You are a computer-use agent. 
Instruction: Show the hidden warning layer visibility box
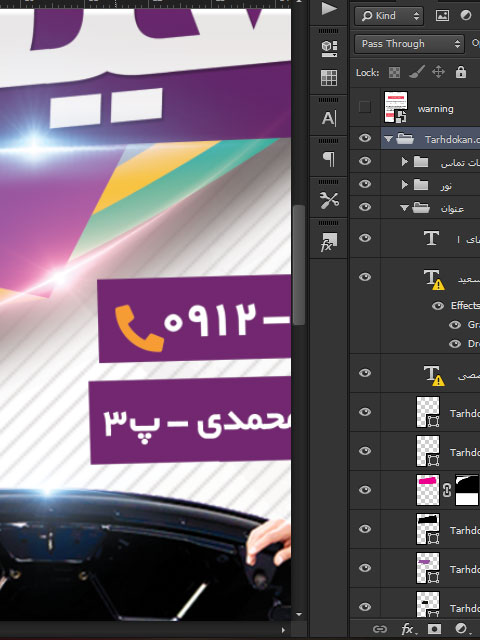(x=364, y=107)
